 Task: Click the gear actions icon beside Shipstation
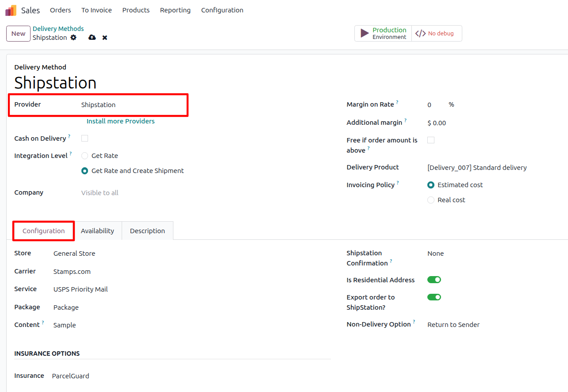click(x=73, y=38)
